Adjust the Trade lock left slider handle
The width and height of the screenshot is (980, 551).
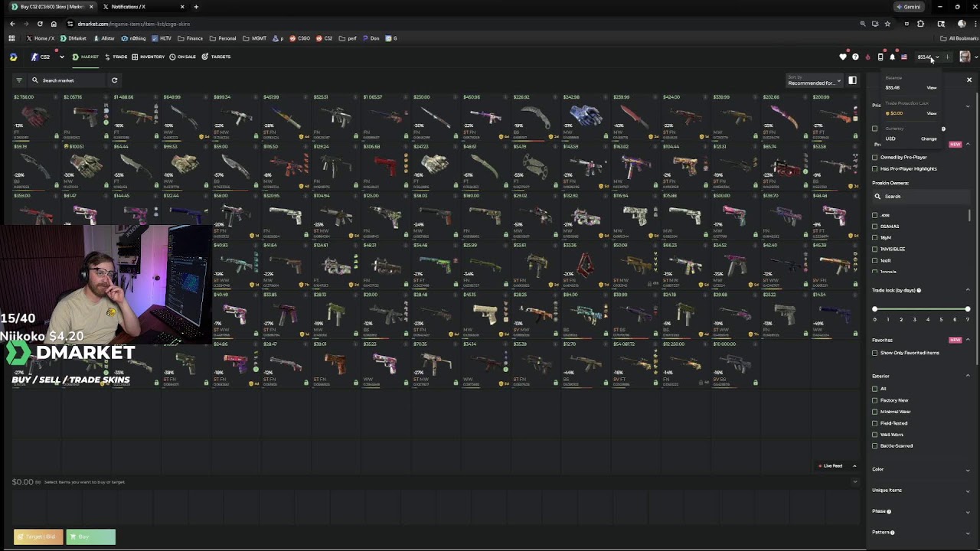[875, 309]
